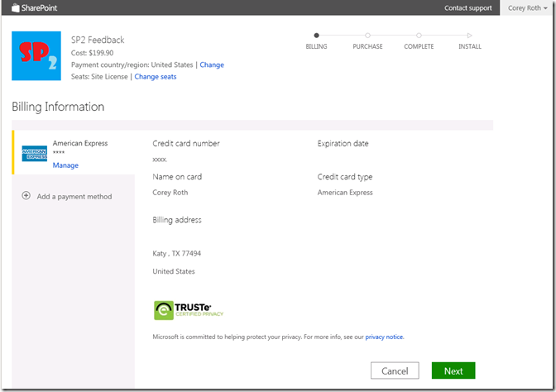Click the green Next button

(x=453, y=370)
